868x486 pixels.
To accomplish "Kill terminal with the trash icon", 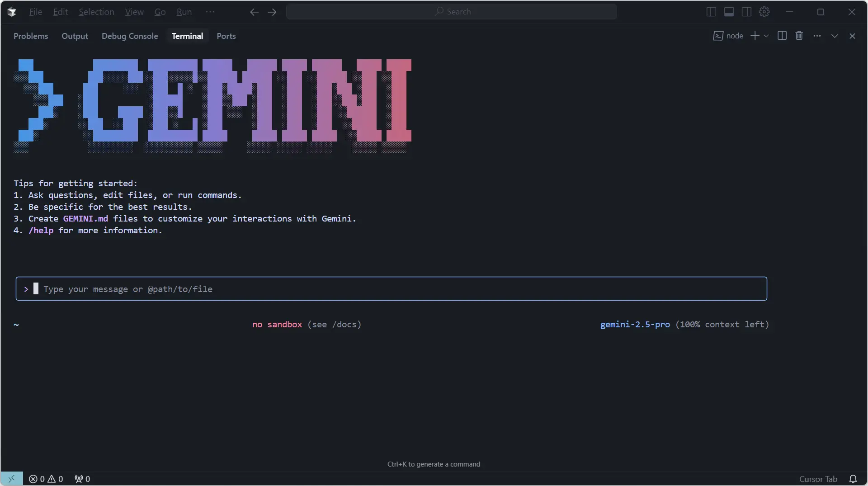I will point(799,36).
